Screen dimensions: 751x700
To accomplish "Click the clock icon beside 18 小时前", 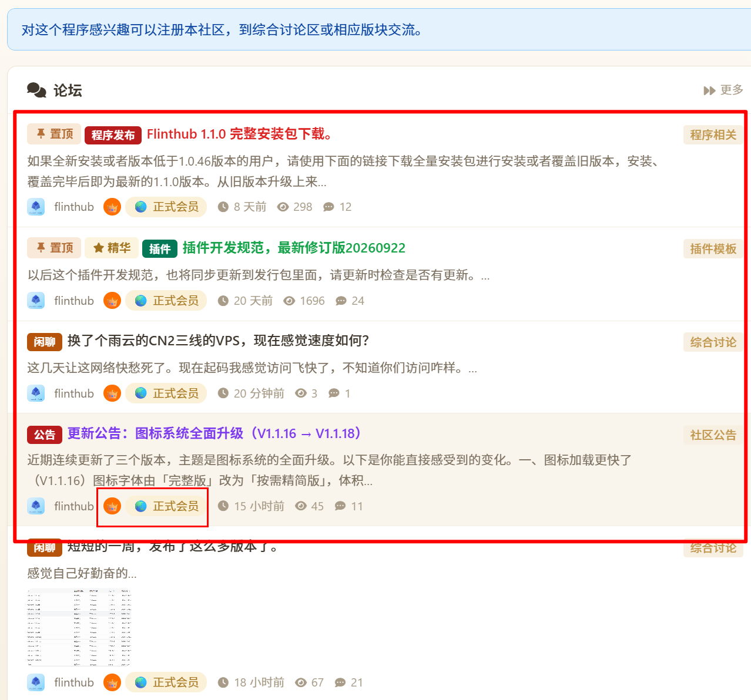I will coord(223,682).
